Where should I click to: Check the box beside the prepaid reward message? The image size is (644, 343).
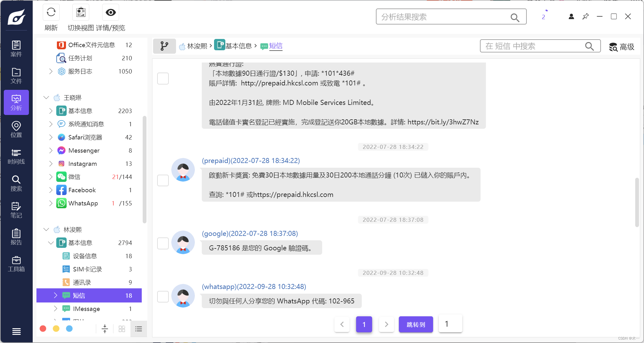(163, 180)
